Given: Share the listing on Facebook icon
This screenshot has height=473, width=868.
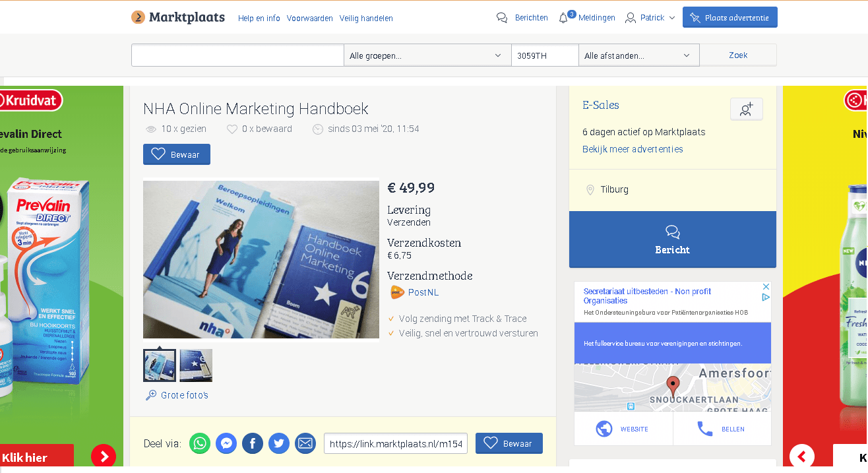Looking at the screenshot, I should [253, 443].
